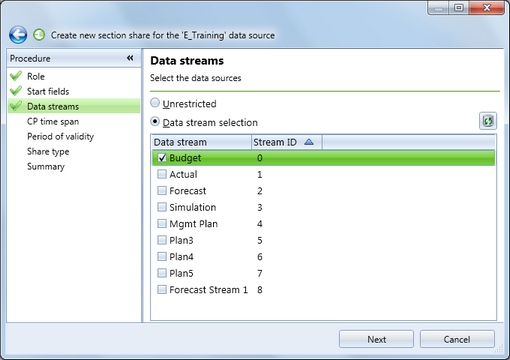Viewport: 510px width, 360px height.
Task: Select the Forecast row label
Action: 188,191
